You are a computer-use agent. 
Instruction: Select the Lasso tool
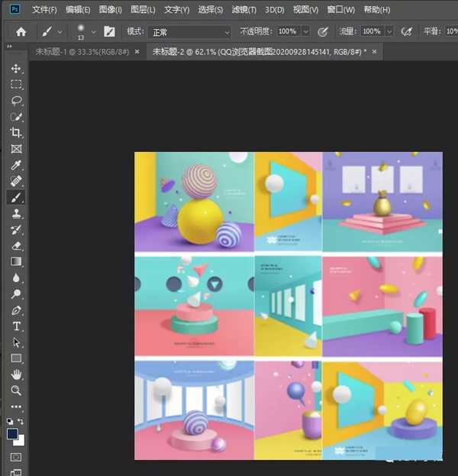(x=16, y=101)
